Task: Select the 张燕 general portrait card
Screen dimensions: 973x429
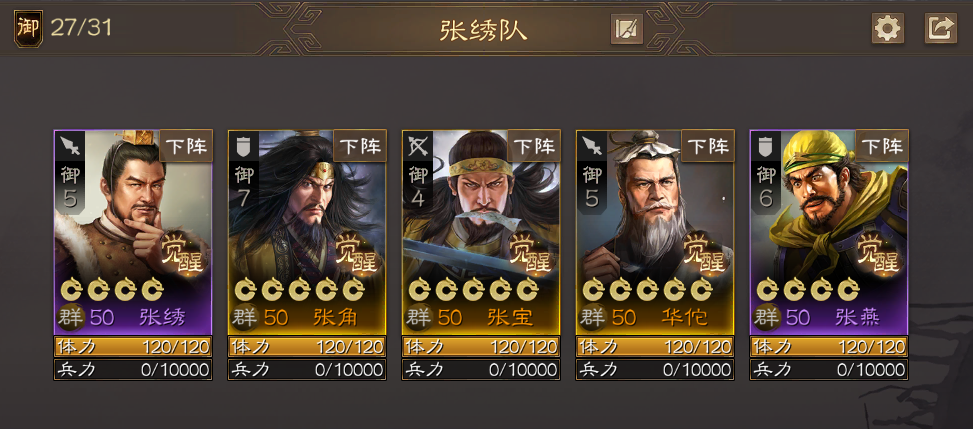Action: [x=829, y=232]
